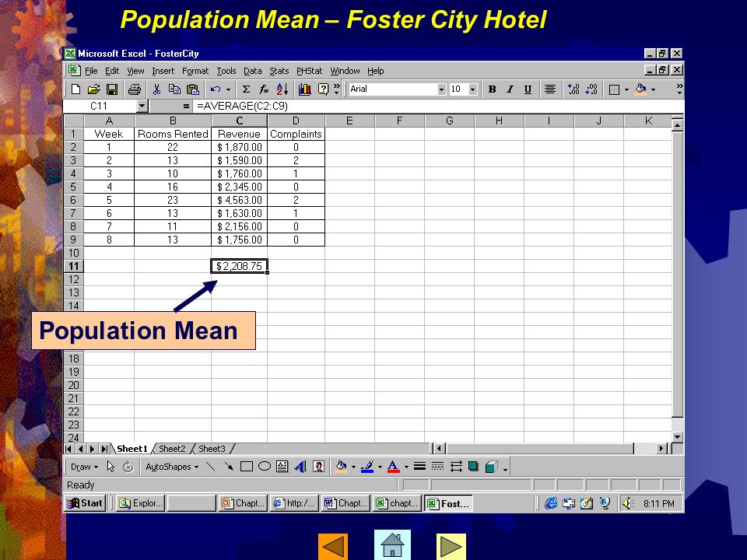The image size is (747, 560).
Task: Switch to the Sheet3 tab
Action: pos(212,449)
